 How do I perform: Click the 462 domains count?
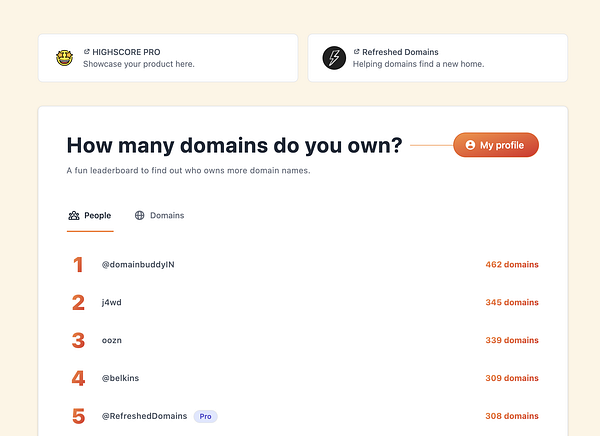point(511,265)
